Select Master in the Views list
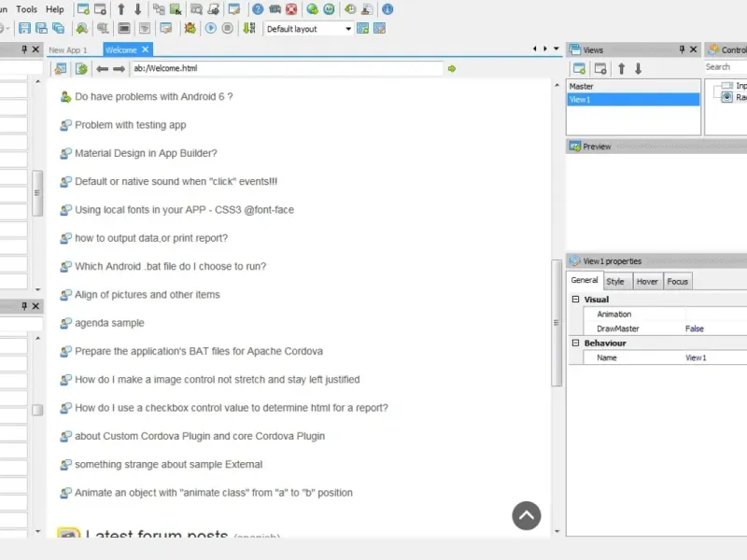The height and width of the screenshot is (560, 747). pyautogui.click(x=633, y=86)
